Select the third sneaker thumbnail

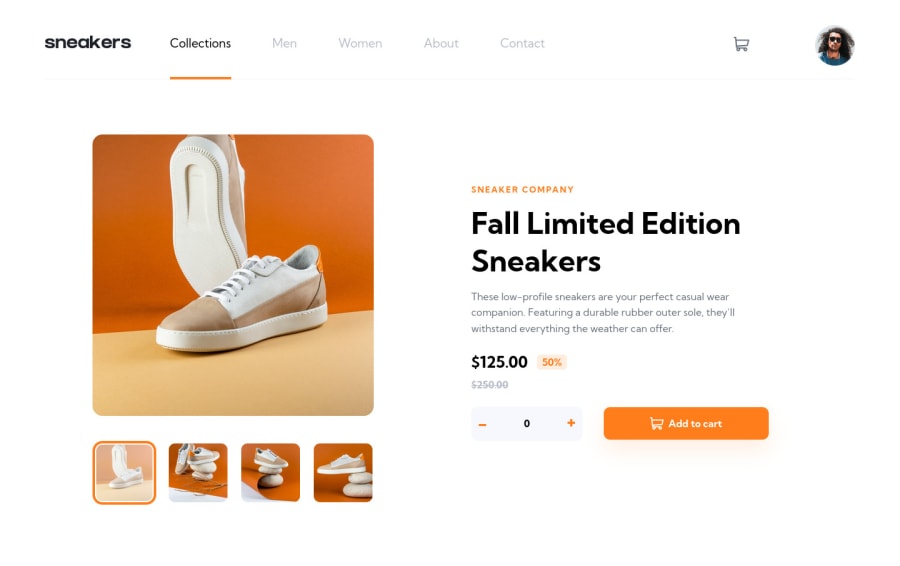(270, 472)
